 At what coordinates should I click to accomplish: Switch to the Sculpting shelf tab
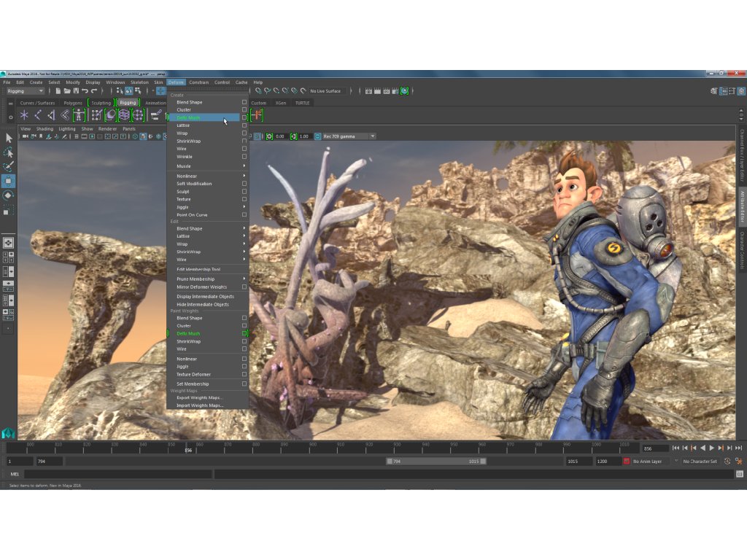101,103
